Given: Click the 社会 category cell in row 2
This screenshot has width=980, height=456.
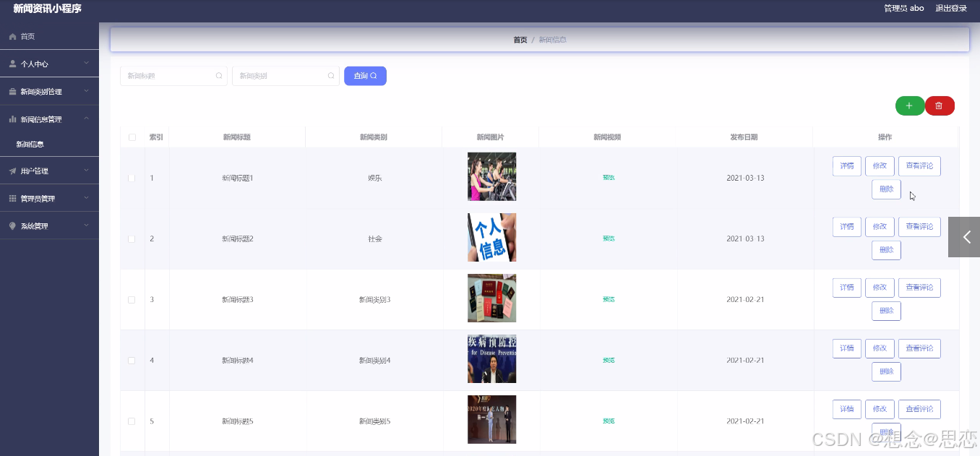Looking at the screenshot, I should (x=374, y=238).
